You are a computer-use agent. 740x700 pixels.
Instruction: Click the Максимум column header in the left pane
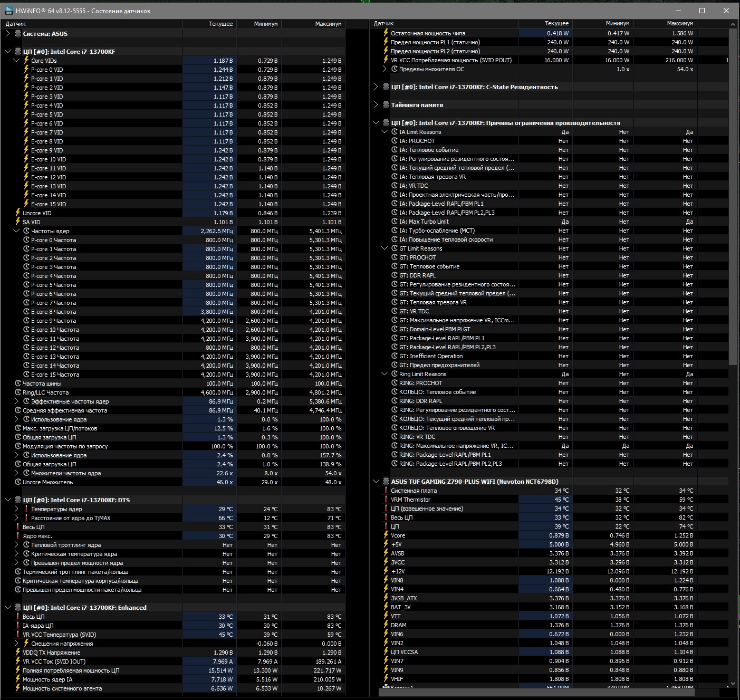tap(314, 24)
